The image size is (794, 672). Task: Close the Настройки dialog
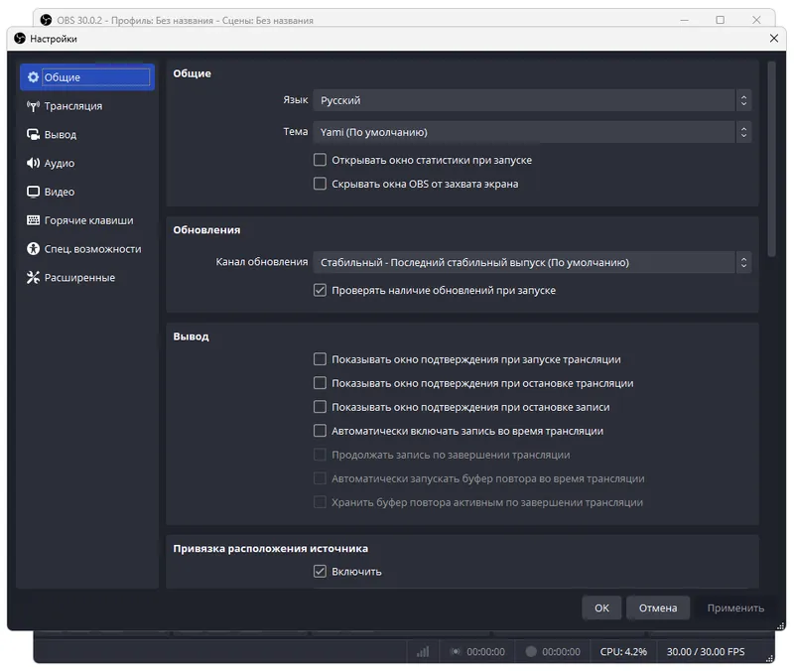point(774,39)
